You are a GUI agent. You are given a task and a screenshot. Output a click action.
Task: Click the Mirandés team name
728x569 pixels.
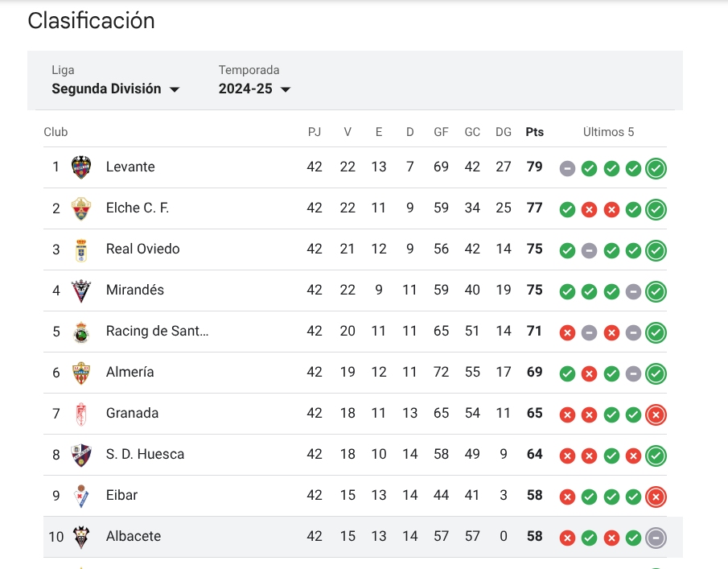(x=135, y=290)
